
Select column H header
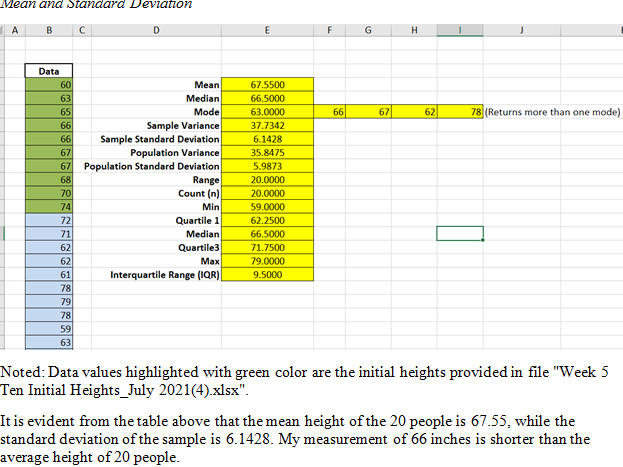point(414,30)
